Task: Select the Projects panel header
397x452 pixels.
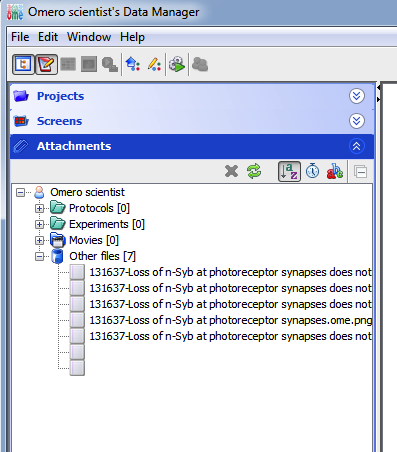Action: click(x=192, y=96)
